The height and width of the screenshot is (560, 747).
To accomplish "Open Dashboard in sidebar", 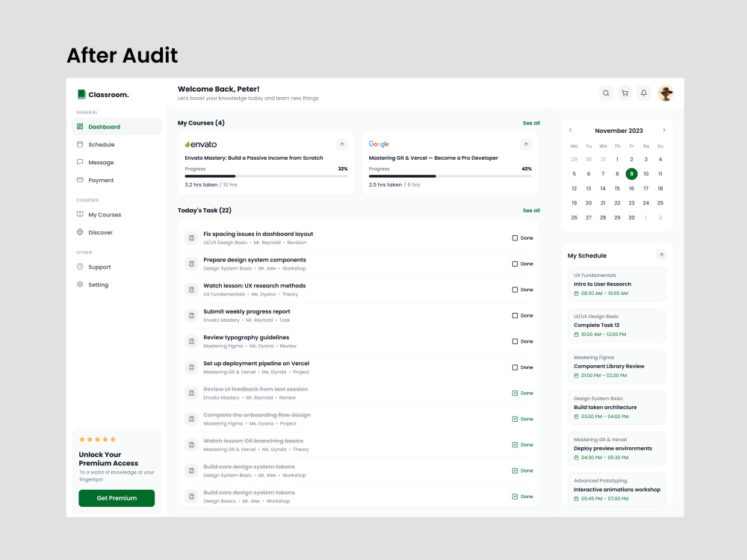I will (x=117, y=127).
